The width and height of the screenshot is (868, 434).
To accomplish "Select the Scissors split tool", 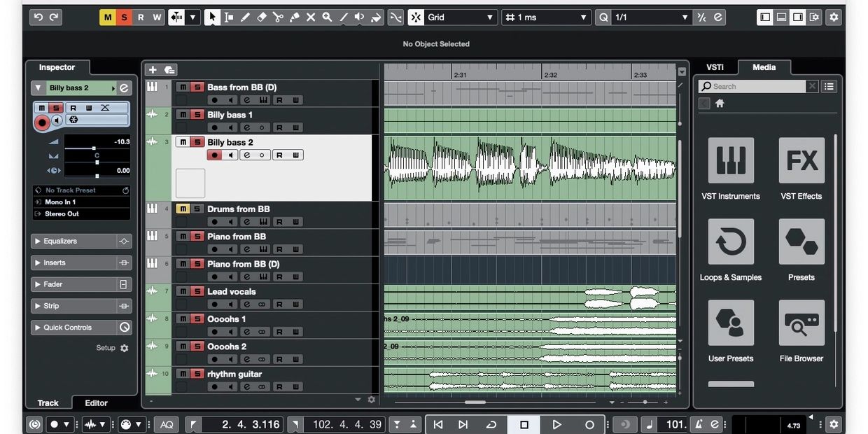I will (278, 17).
